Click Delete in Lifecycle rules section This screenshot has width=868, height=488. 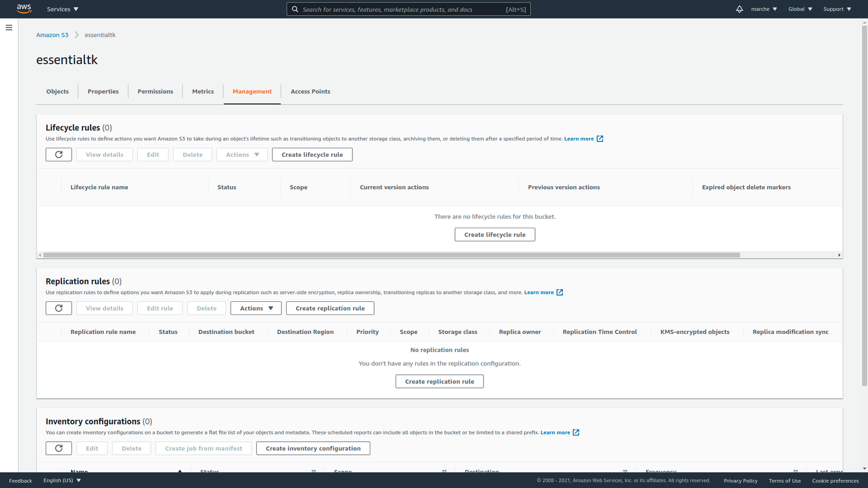click(193, 155)
